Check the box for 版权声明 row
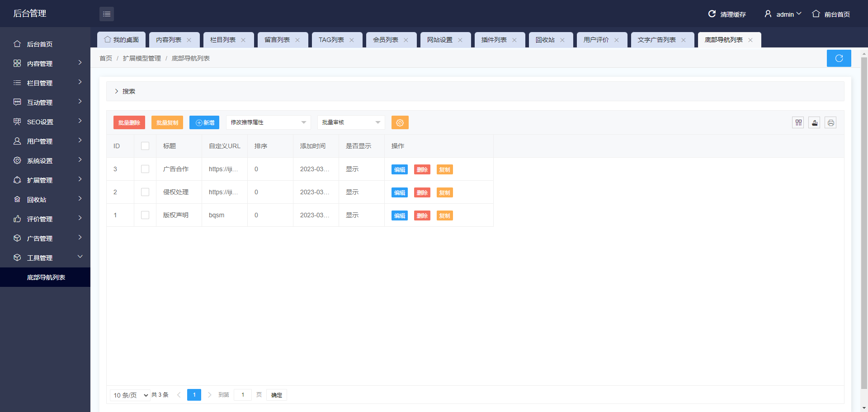This screenshot has height=412, width=868. [145, 215]
